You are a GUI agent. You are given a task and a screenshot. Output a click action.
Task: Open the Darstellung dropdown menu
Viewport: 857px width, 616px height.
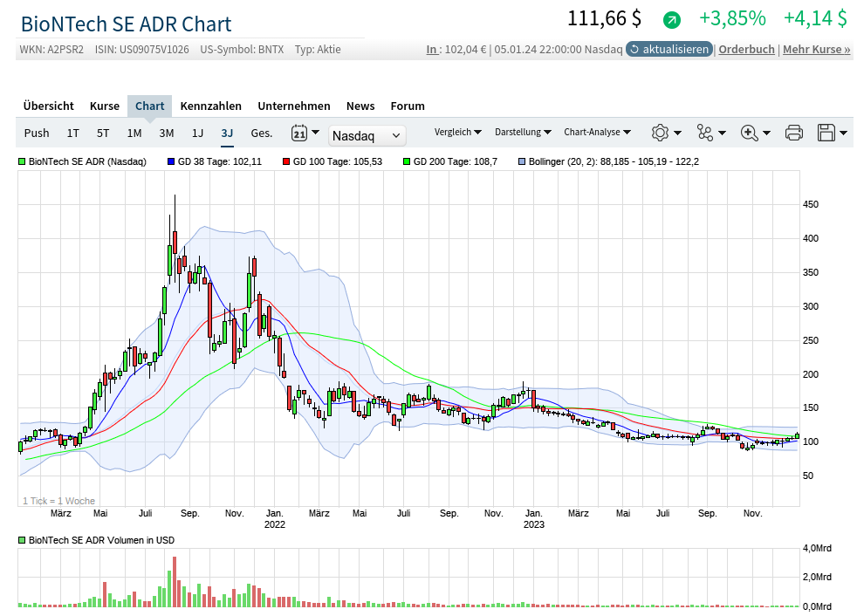click(523, 132)
